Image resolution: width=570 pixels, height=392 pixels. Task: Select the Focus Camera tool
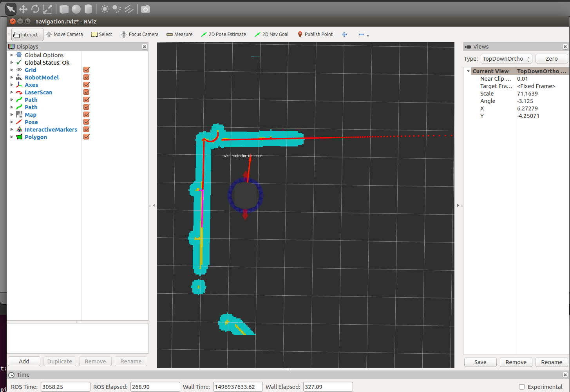pyautogui.click(x=139, y=34)
